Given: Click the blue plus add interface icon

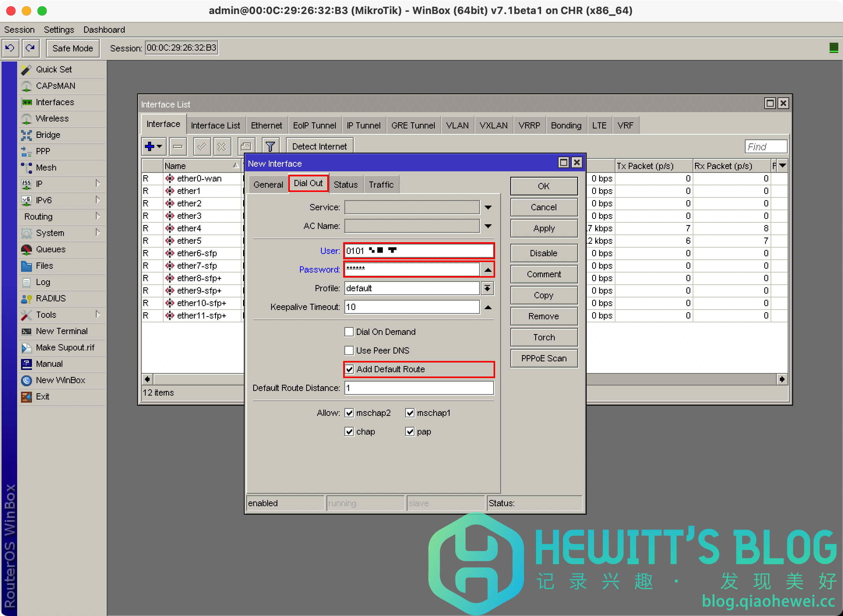Looking at the screenshot, I should [150, 147].
